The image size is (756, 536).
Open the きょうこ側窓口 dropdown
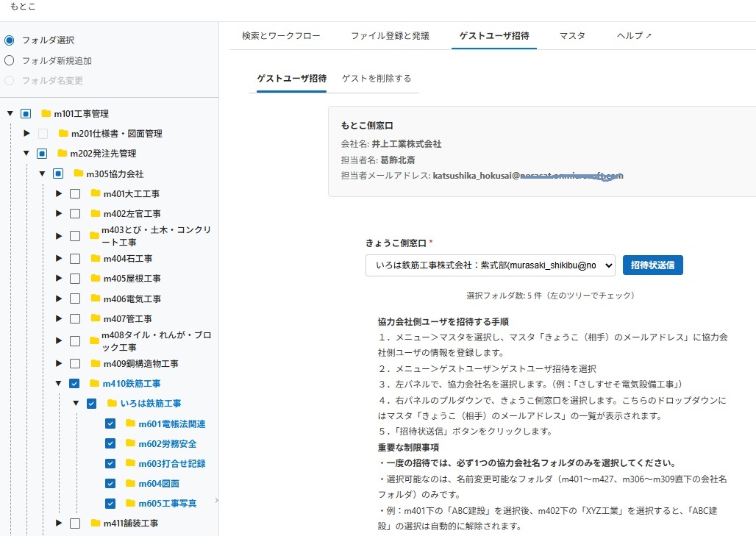[490, 265]
